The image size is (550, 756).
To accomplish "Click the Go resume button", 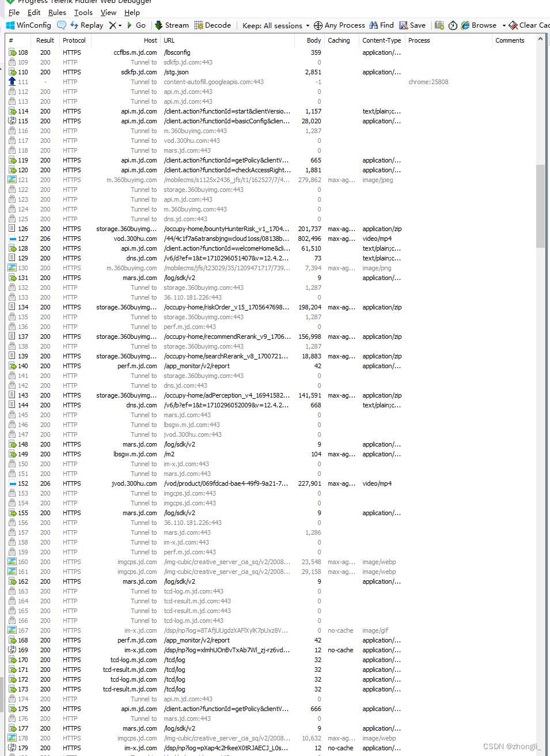I will coord(136,25).
